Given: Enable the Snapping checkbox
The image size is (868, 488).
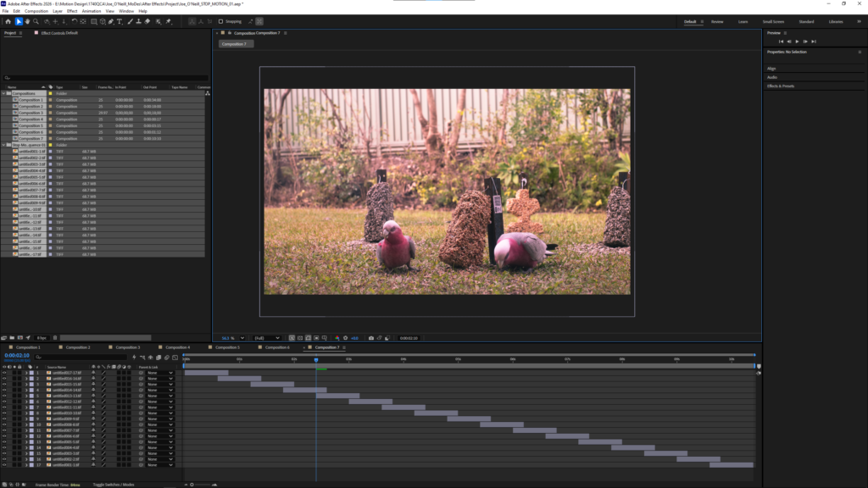Looking at the screenshot, I should click(x=221, y=21).
